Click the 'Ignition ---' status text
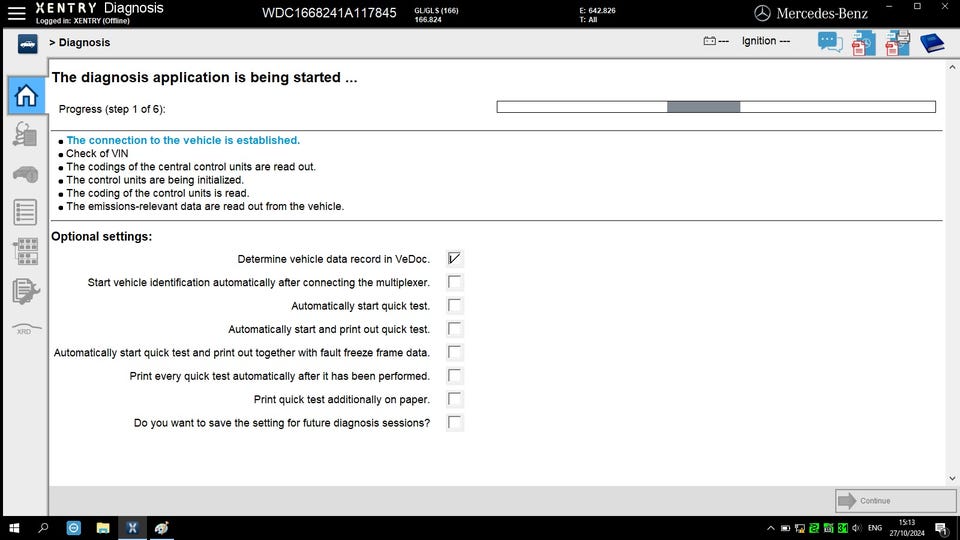The image size is (960, 540). pos(765,41)
